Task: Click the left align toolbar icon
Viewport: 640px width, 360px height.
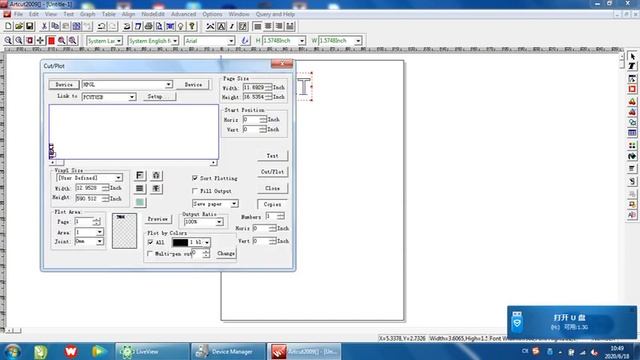Action: pos(258,27)
